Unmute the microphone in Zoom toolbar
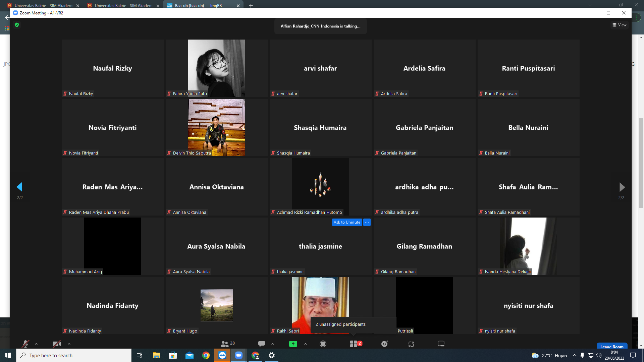The width and height of the screenshot is (644, 362). point(25,344)
